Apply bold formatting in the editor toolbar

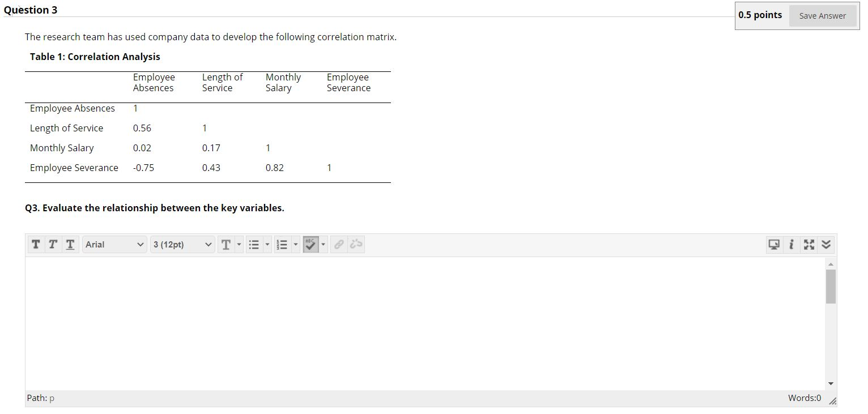pyautogui.click(x=36, y=245)
